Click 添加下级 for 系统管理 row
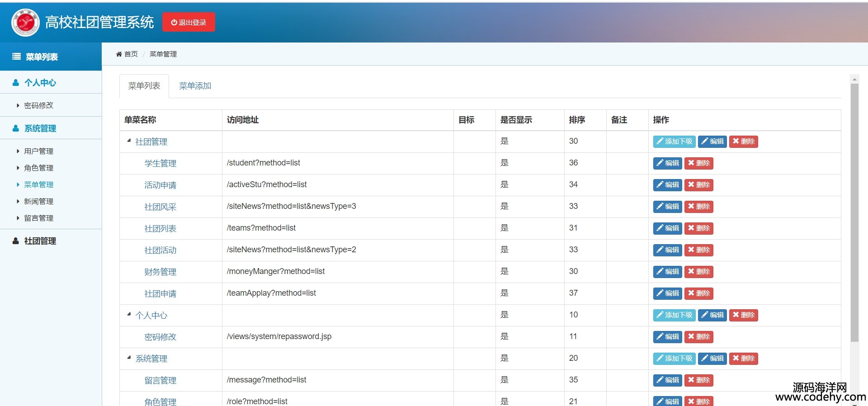Screen dimensions: 868x406 point(674,359)
